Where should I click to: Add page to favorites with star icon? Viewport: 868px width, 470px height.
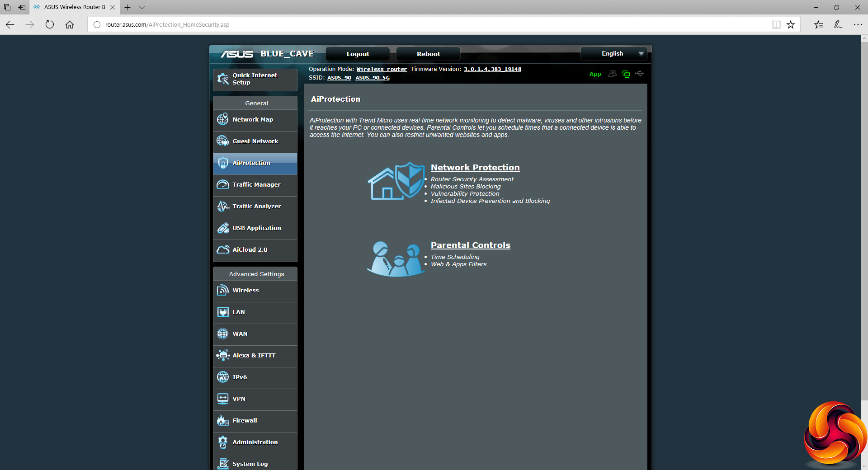(791, 24)
